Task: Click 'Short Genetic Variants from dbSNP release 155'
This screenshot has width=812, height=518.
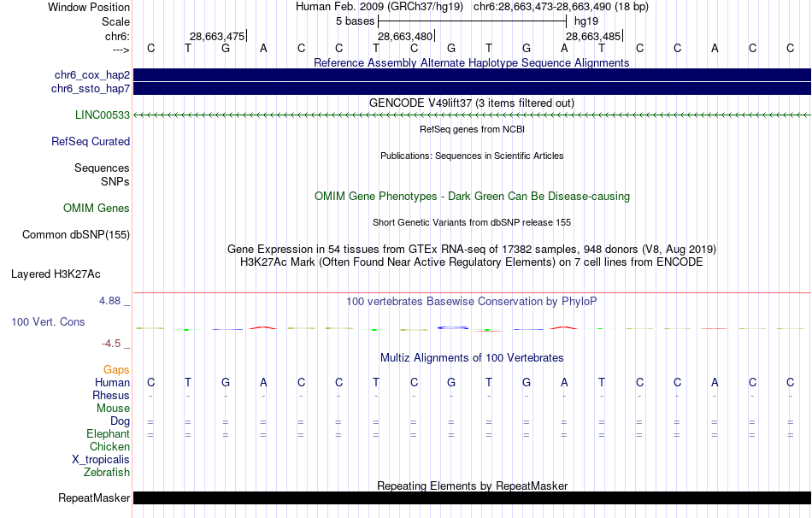Action: click(472, 223)
